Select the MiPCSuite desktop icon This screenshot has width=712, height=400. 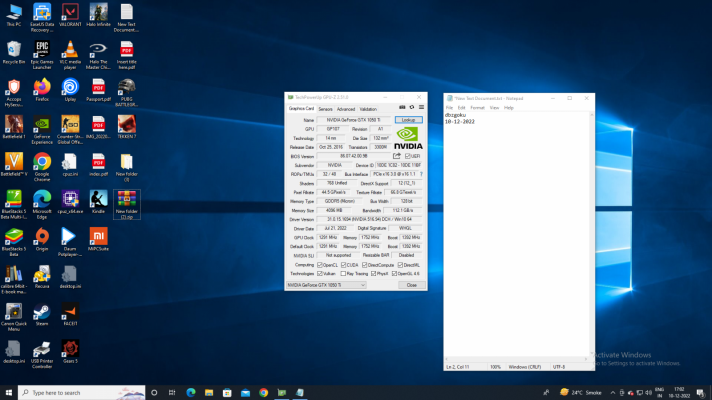point(98,239)
